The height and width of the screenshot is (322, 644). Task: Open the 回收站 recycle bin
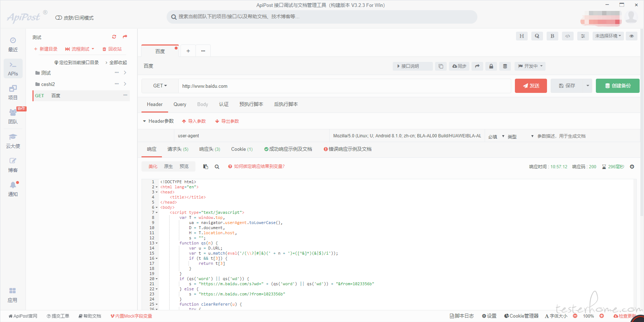112,49
